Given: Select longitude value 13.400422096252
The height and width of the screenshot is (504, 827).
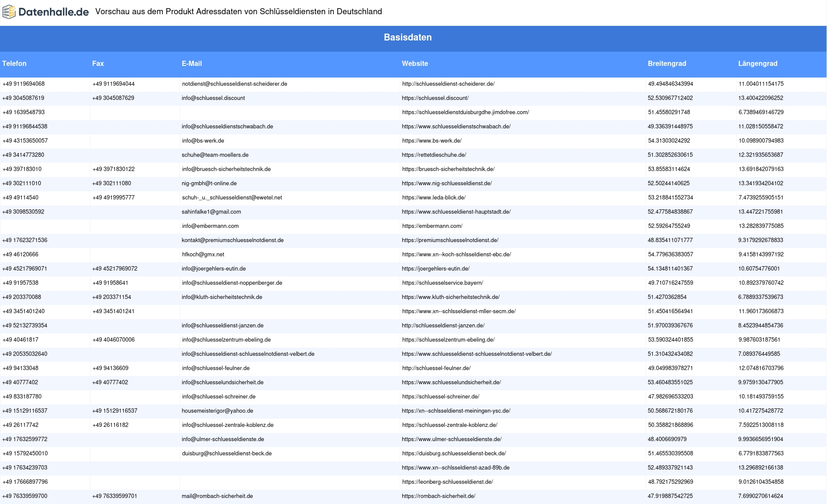Looking at the screenshot, I should coord(761,98).
